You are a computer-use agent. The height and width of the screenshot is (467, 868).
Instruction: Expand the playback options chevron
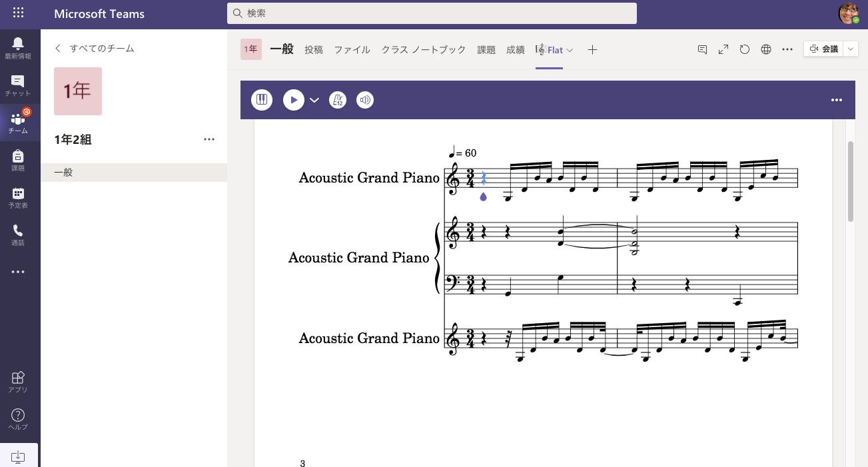click(314, 100)
